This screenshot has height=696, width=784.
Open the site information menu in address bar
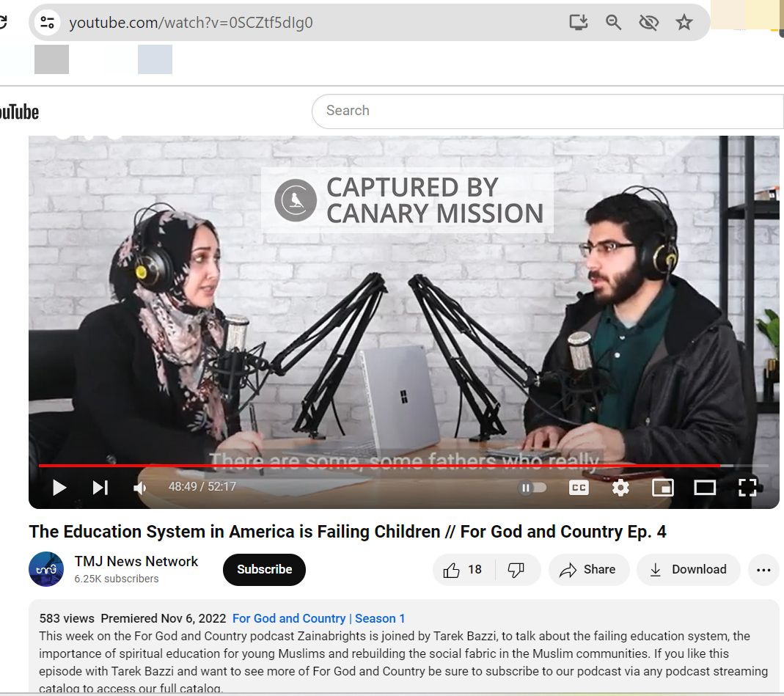[46, 22]
